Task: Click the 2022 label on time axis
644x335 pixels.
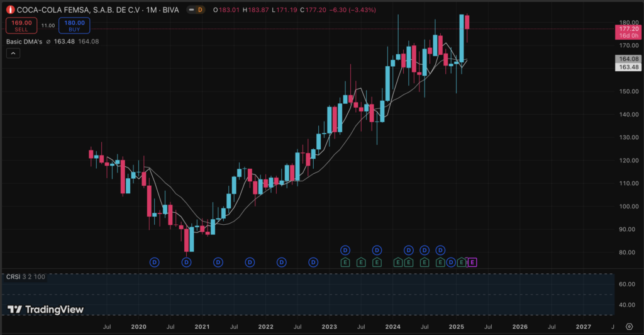Action: tap(266, 327)
